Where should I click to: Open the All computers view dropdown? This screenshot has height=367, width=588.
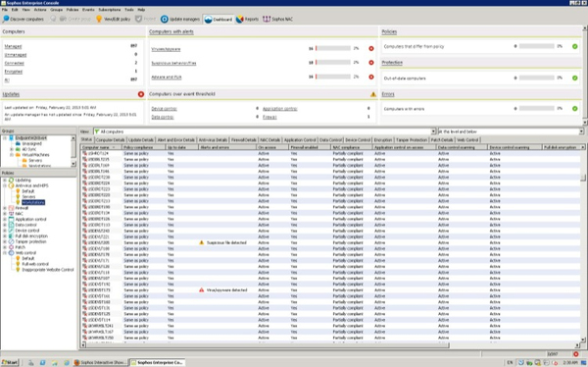[433, 131]
